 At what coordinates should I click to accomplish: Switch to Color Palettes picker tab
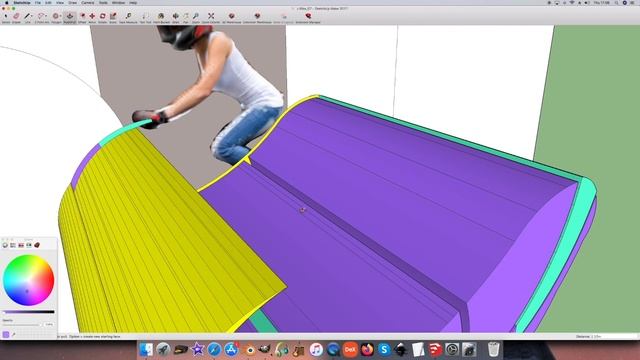point(21,245)
